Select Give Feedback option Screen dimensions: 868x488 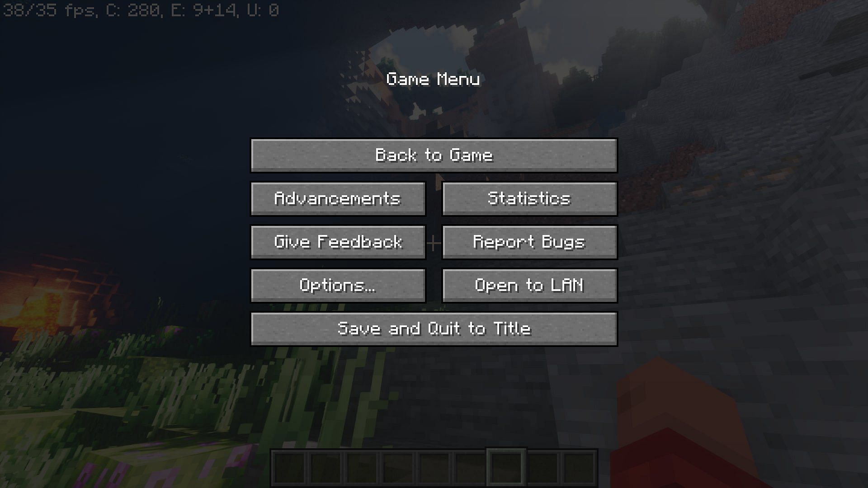click(x=337, y=241)
